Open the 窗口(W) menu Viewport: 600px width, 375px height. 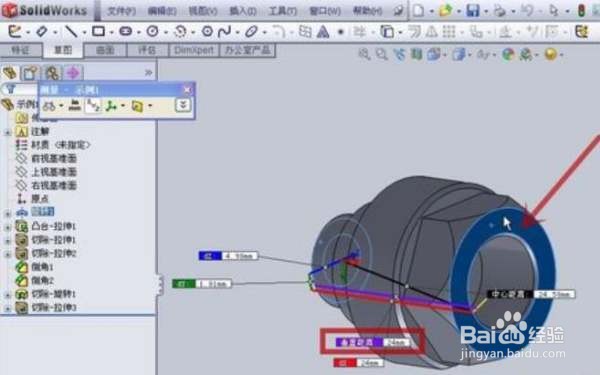pyautogui.click(x=324, y=11)
